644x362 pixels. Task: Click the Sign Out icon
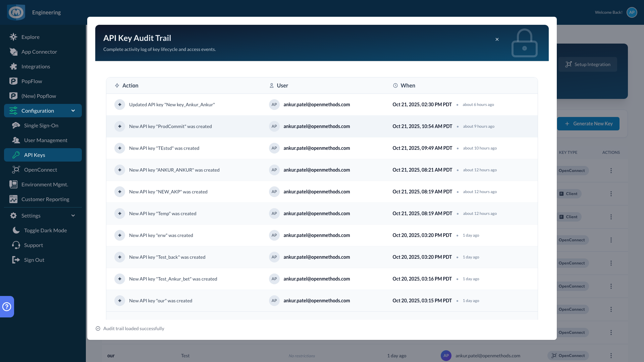(x=16, y=260)
